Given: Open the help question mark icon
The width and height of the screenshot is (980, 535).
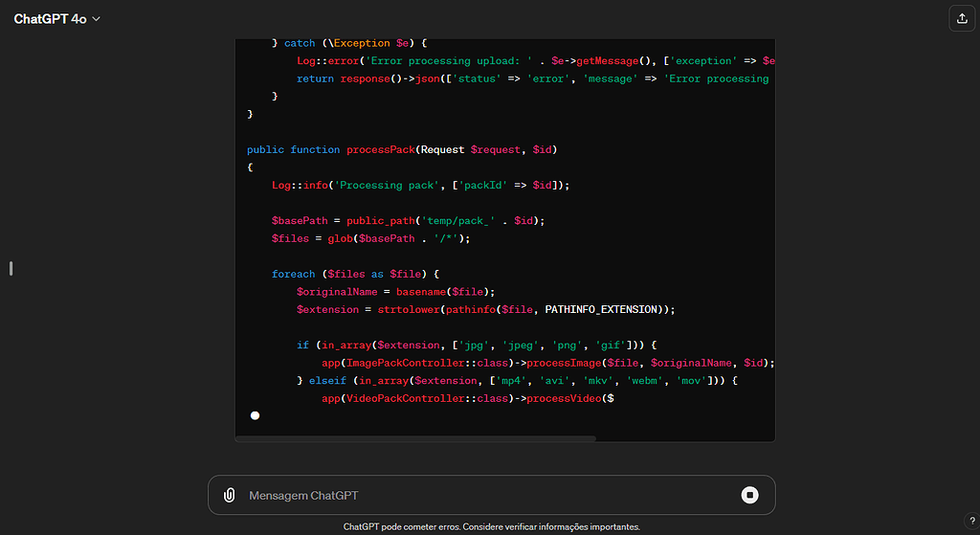Looking at the screenshot, I should pos(972,522).
